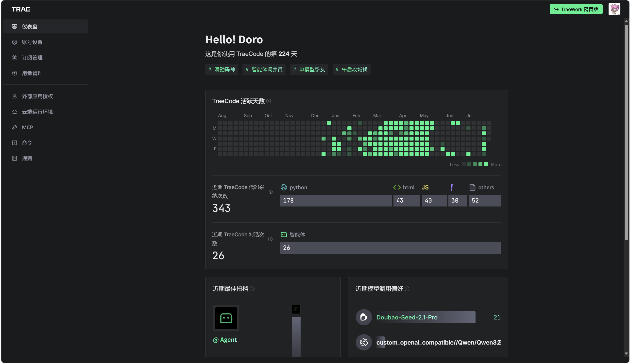
Task: Click the 命令 slash icon
Action: (x=15, y=142)
